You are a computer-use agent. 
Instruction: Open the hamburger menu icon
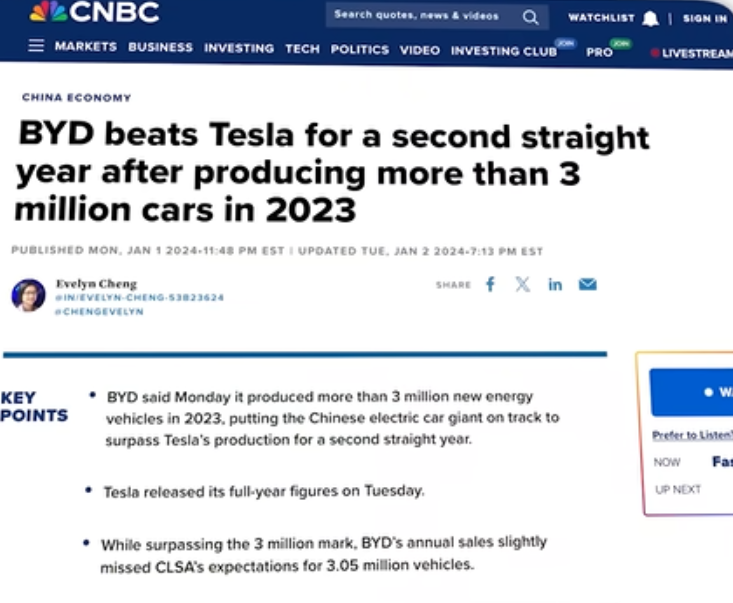pyautogui.click(x=37, y=47)
